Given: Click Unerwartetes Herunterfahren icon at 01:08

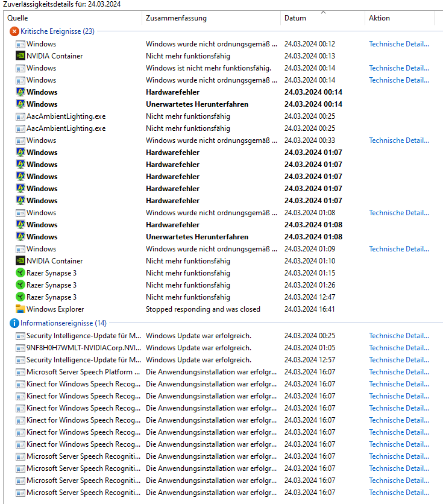Looking at the screenshot, I should point(20,236).
